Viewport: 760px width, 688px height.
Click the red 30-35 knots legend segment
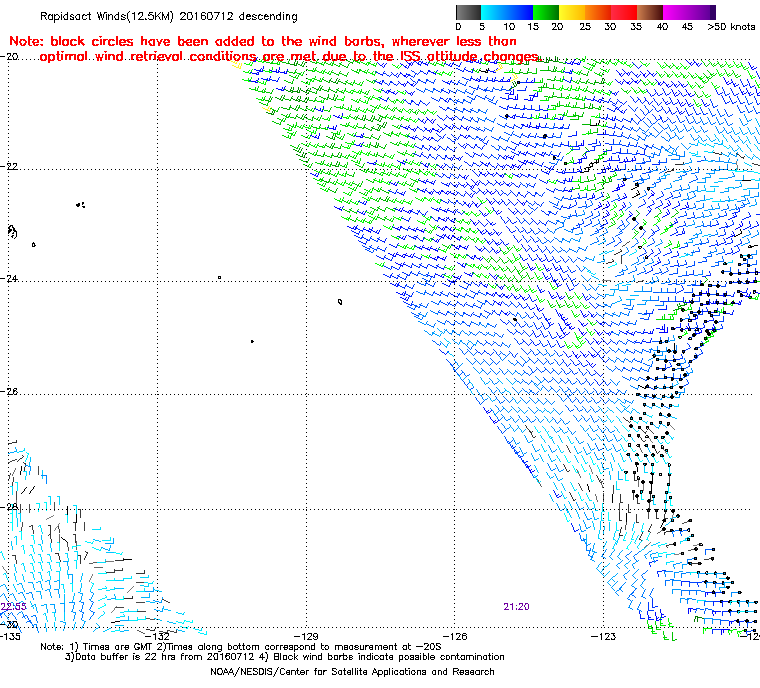(624, 12)
